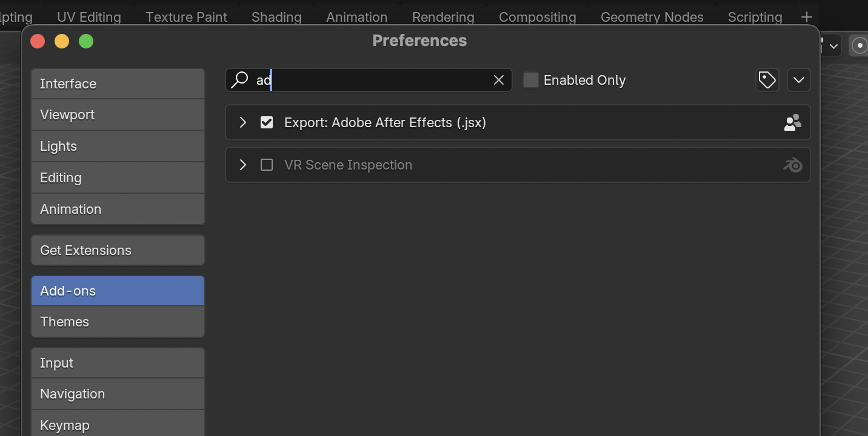
Task: Expand the VR Scene Inspection details
Action: point(243,165)
